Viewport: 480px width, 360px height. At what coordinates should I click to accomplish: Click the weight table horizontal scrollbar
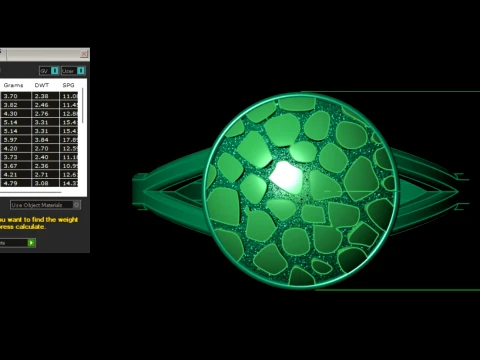(31, 192)
